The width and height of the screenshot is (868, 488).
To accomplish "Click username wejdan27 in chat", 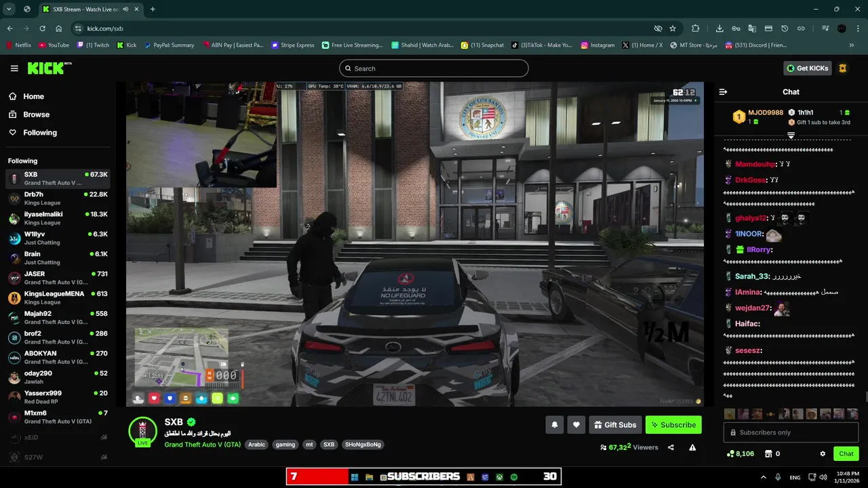I will [753, 308].
